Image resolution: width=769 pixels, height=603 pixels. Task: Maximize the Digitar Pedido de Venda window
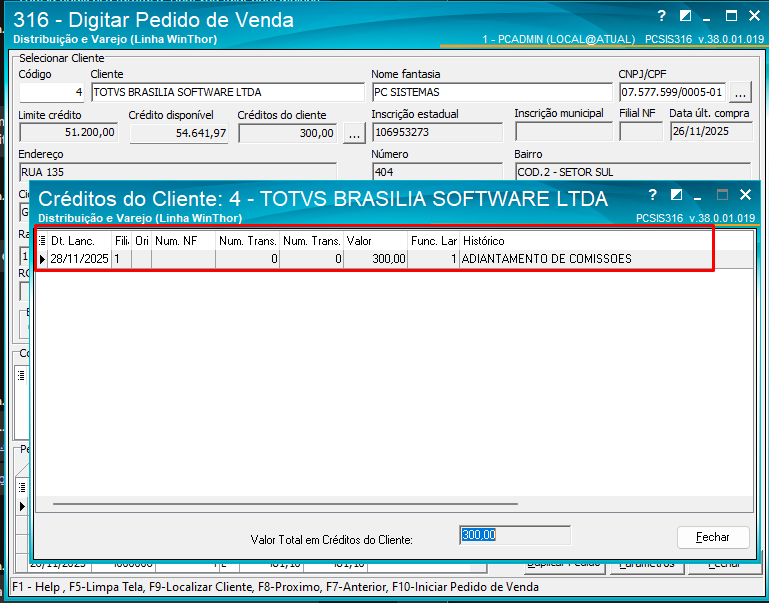[x=731, y=16]
